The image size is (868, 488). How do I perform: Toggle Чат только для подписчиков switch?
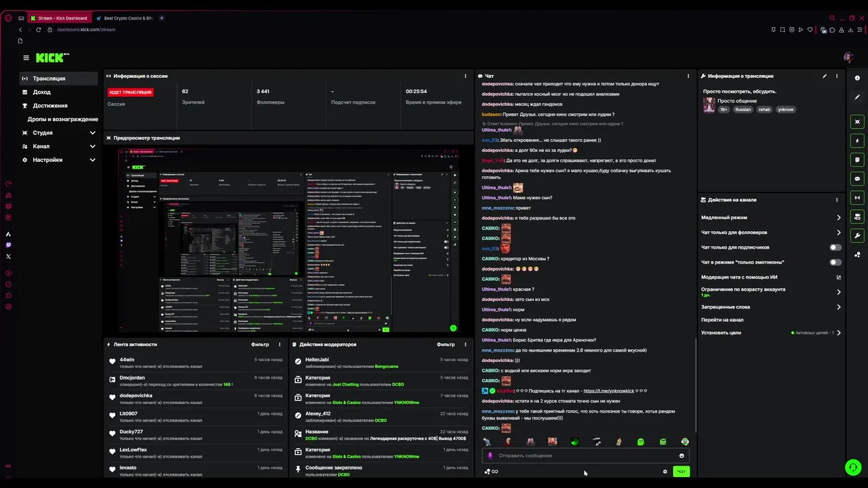[x=835, y=247]
